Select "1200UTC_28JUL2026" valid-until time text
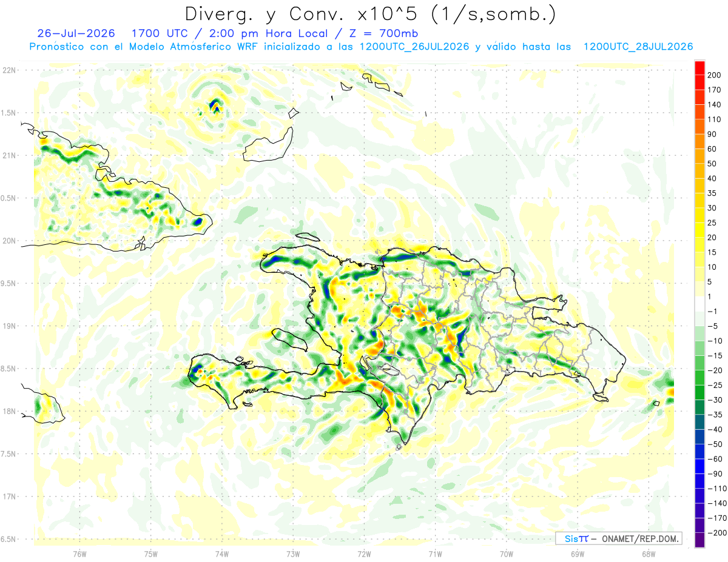The height and width of the screenshot is (562, 728). click(x=638, y=47)
